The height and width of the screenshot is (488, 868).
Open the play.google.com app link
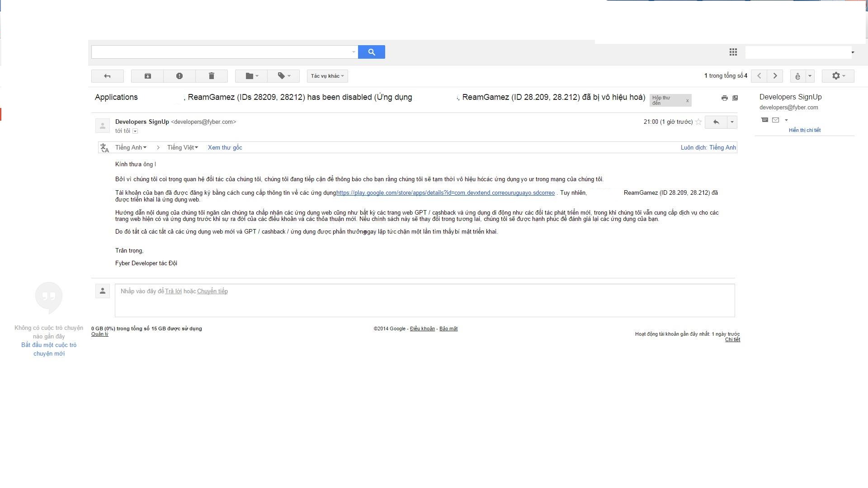pyautogui.click(x=445, y=193)
